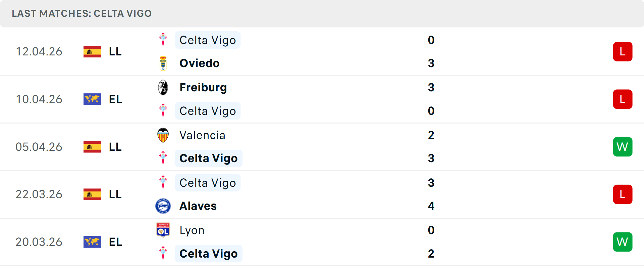This screenshot has height=266, width=644.
Task: Expand the Alaves match on 22.03.26
Action: (x=322, y=194)
